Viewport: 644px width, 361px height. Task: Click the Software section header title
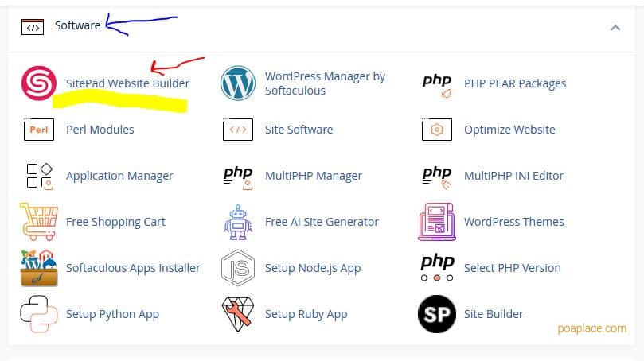tap(77, 25)
